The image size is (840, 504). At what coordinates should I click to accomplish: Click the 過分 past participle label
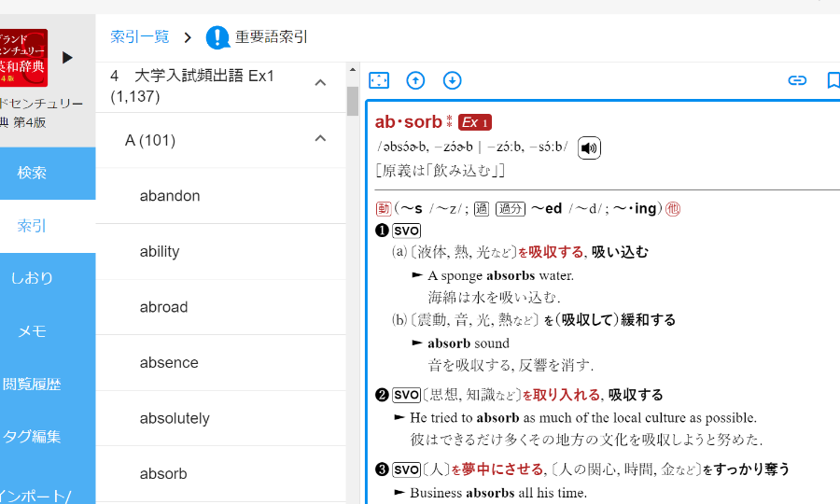pos(510,209)
